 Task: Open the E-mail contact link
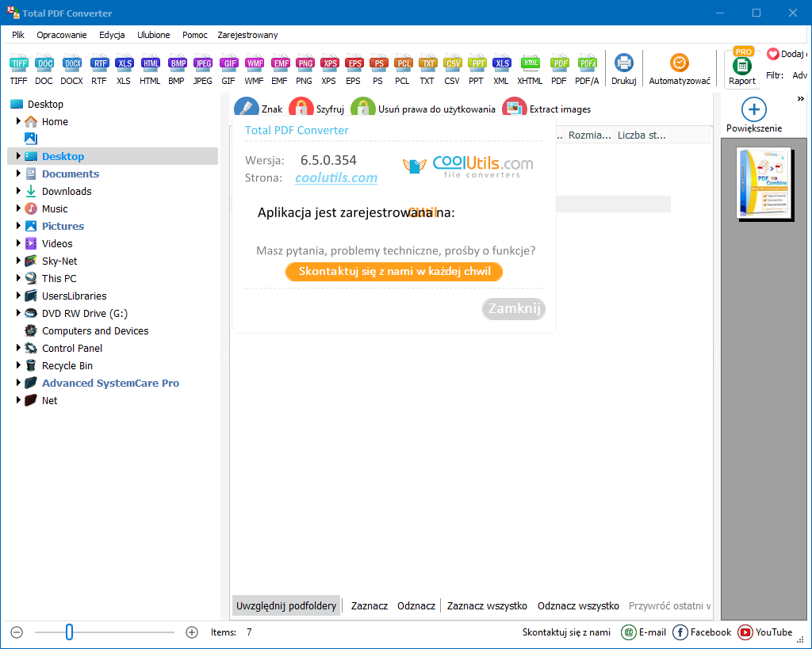click(x=644, y=632)
